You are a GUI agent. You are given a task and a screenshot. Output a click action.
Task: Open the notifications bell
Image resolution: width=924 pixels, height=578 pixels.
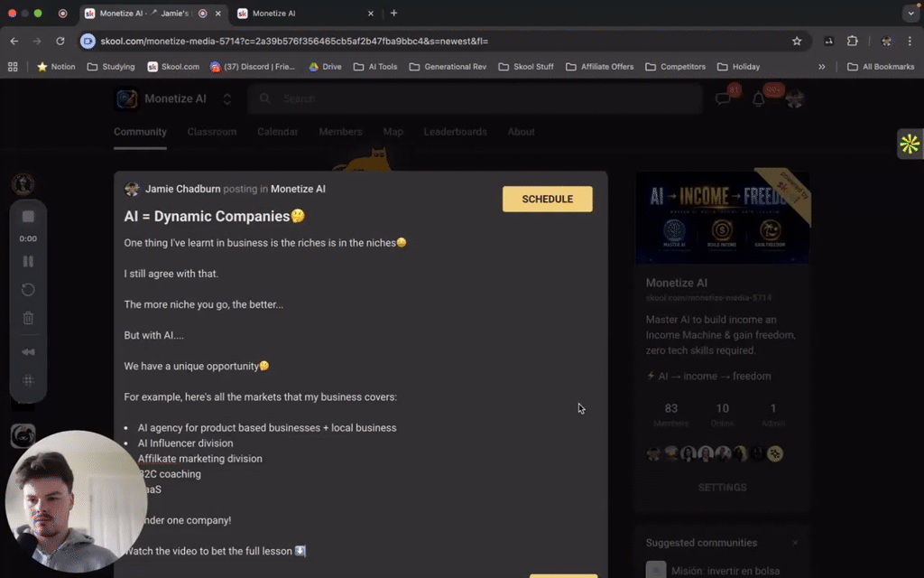[x=758, y=99]
